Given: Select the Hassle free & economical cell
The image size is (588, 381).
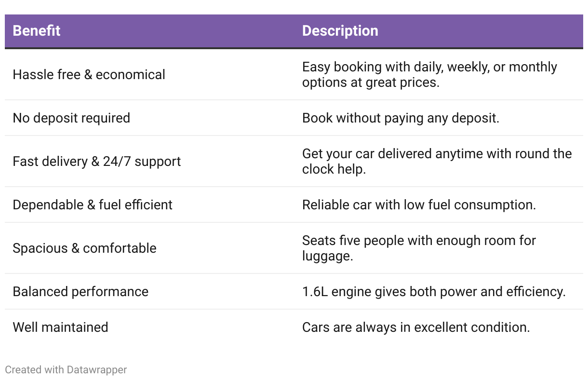Looking at the screenshot, I should (x=89, y=75).
